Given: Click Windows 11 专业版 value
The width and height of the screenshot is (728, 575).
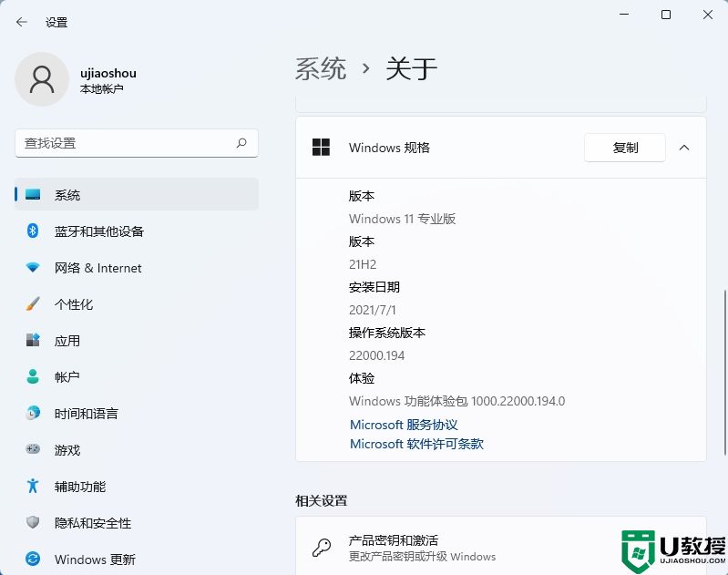Looking at the screenshot, I should [x=402, y=219].
